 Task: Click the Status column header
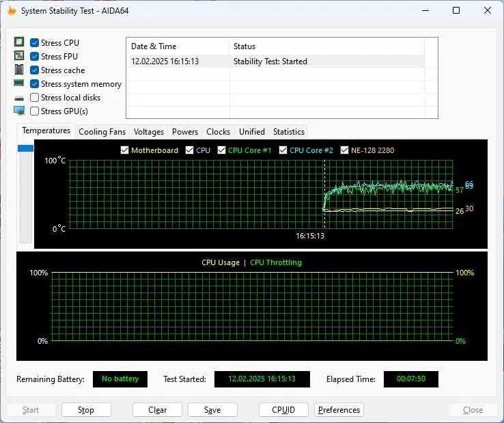pyautogui.click(x=327, y=46)
